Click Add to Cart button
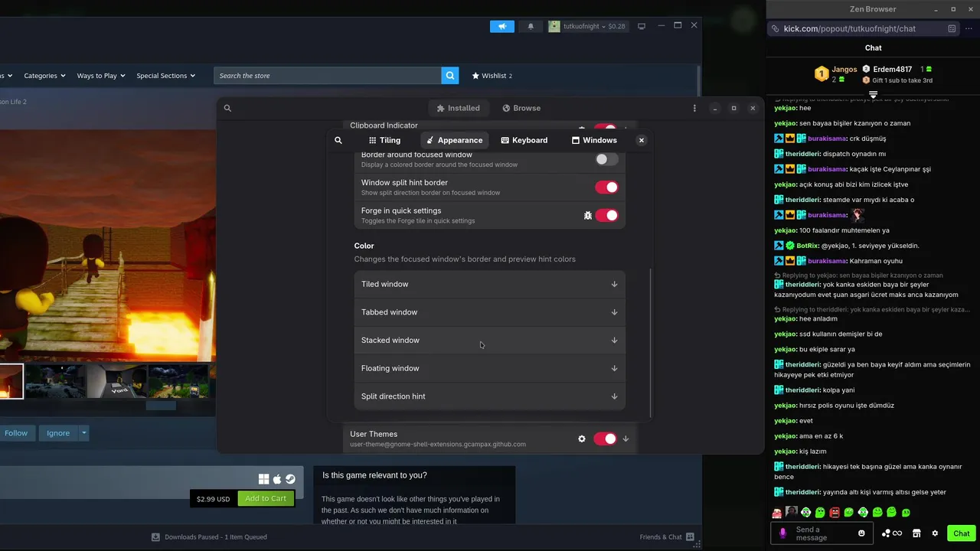 pyautogui.click(x=266, y=498)
